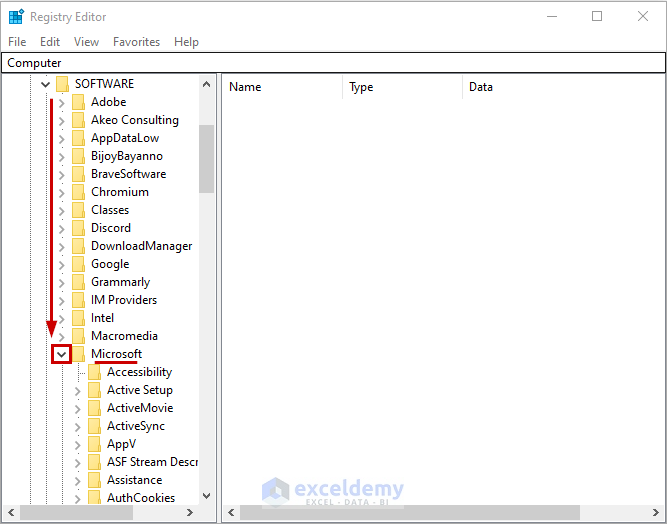Click the Intel folder icon

[x=78, y=318]
